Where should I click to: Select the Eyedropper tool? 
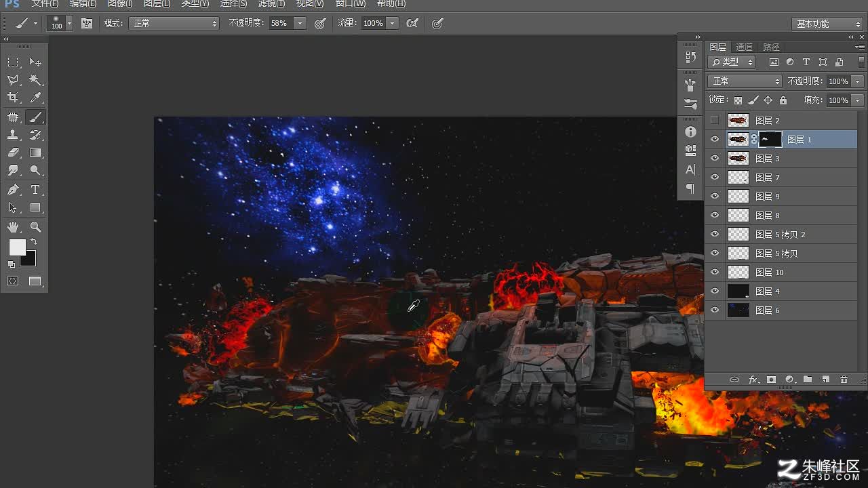(x=35, y=98)
